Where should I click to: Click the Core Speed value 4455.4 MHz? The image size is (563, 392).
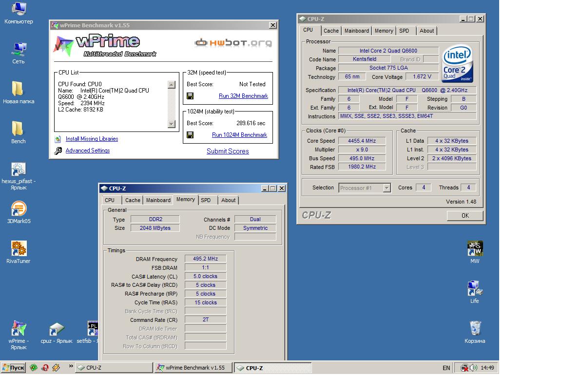click(362, 141)
